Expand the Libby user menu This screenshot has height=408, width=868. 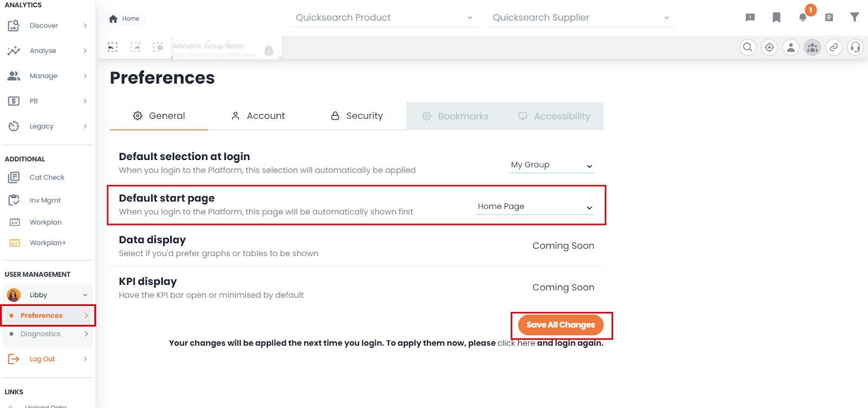click(x=48, y=295)
